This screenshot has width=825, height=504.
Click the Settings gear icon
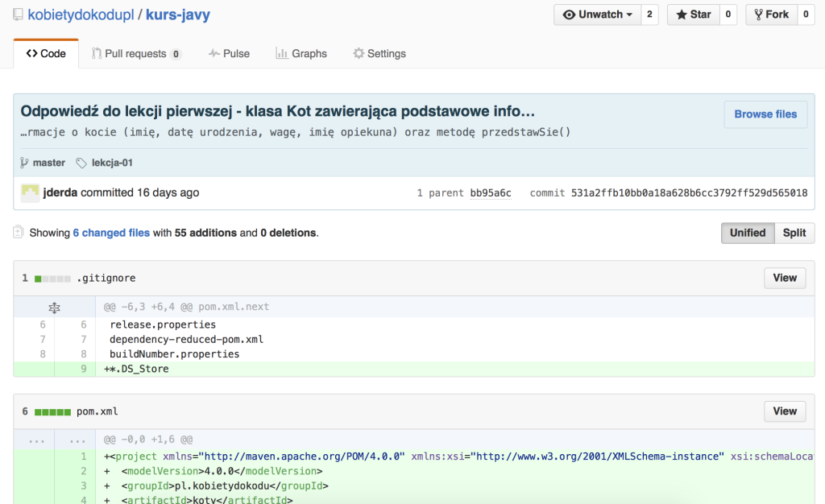[x=359, y=53]
